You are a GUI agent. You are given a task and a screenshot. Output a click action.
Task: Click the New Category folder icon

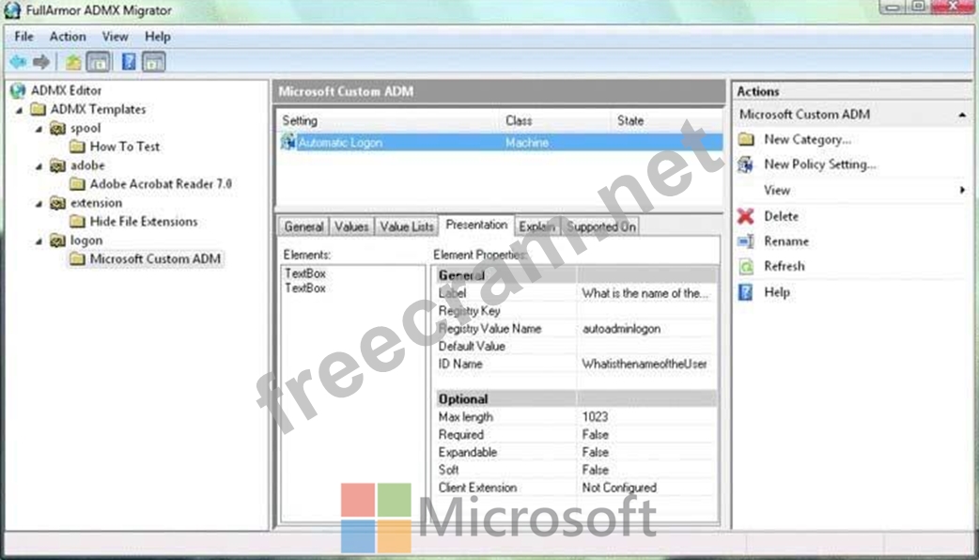pos(746,139)
